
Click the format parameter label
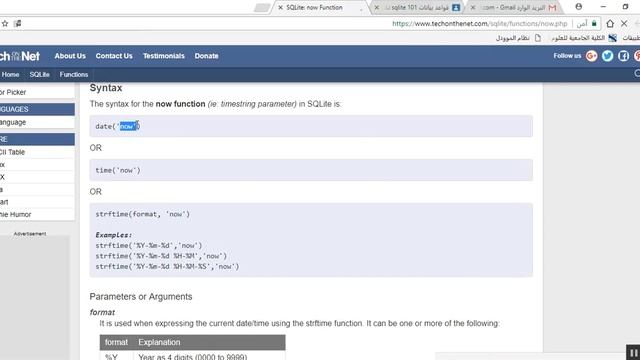102,312
